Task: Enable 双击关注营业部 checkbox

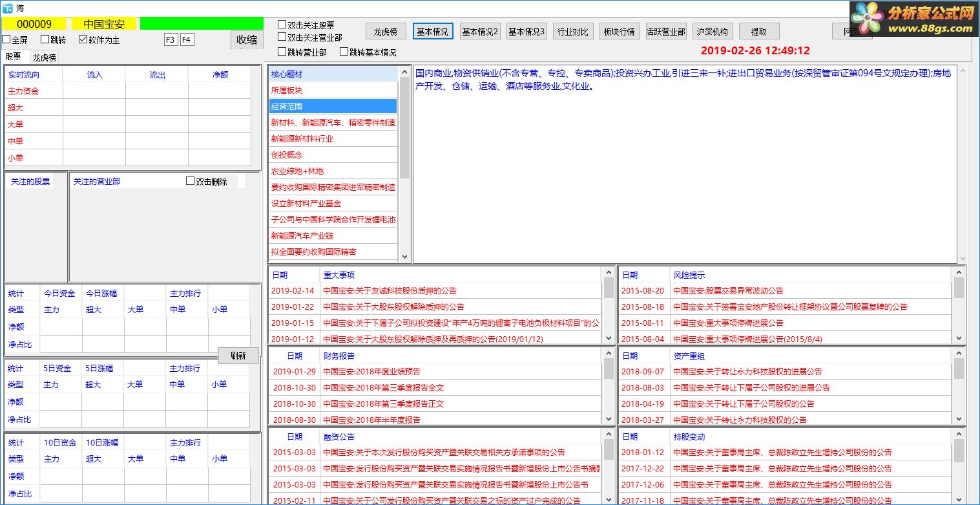Action: (x=282, y=38)
